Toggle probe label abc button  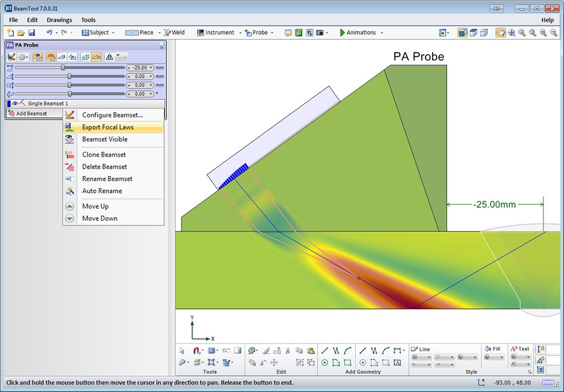coord(51,57)
